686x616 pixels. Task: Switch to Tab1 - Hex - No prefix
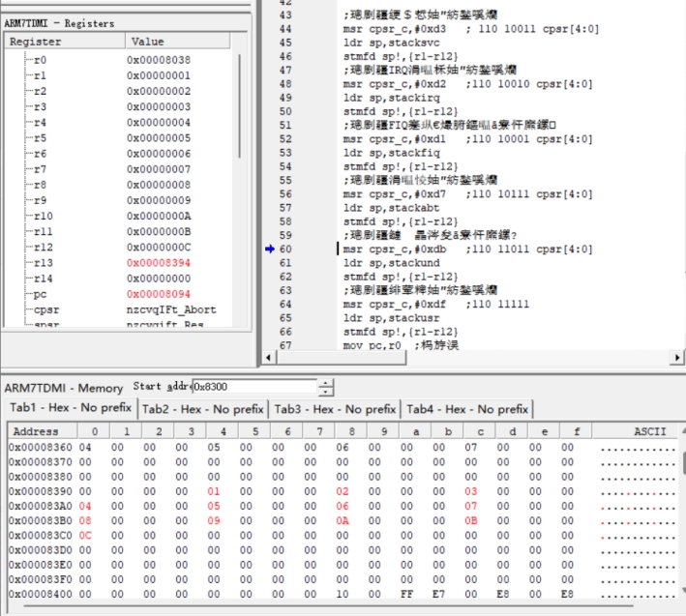tap(70, 409)
